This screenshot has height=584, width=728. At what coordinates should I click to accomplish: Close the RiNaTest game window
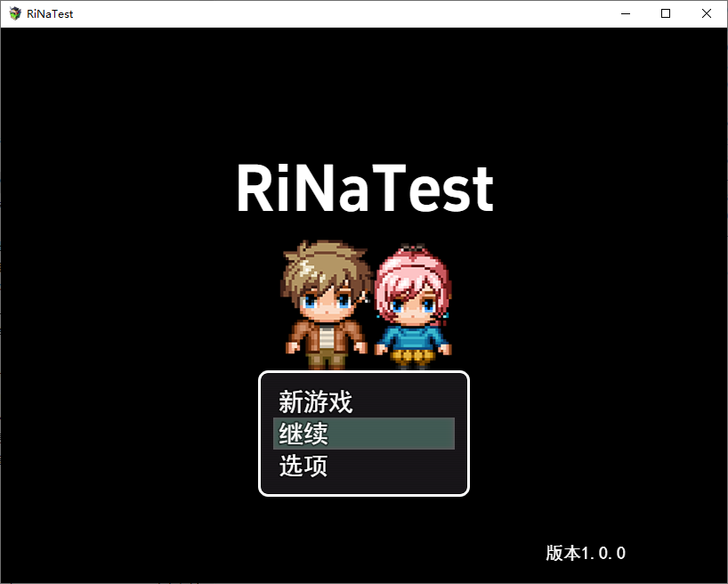pyautogui.click(x=706, y=13)
